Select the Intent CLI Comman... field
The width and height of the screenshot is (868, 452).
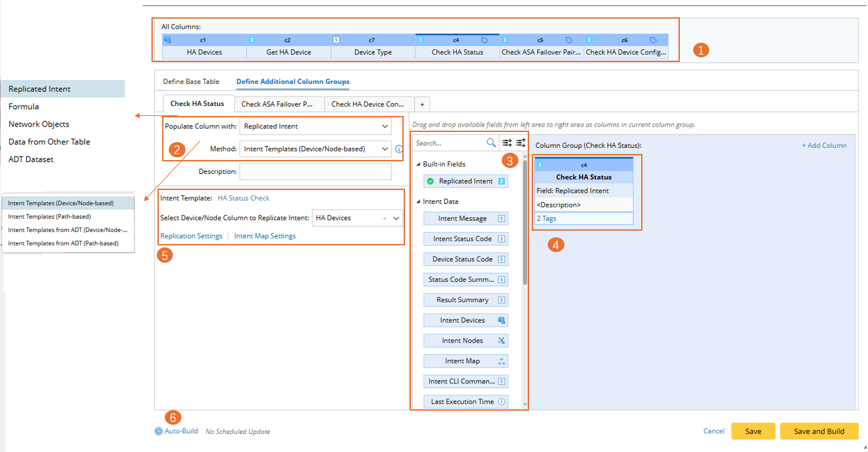466,381
